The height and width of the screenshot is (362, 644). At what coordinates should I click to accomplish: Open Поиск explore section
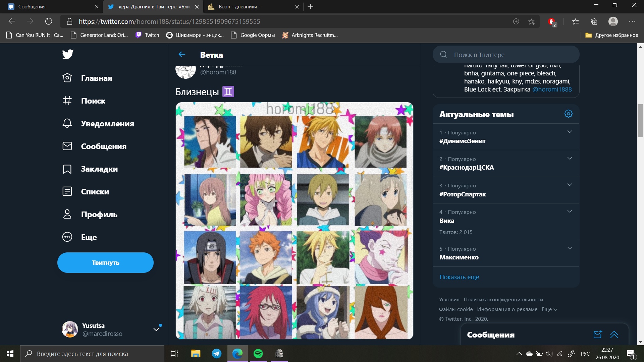tap(84, 101)
